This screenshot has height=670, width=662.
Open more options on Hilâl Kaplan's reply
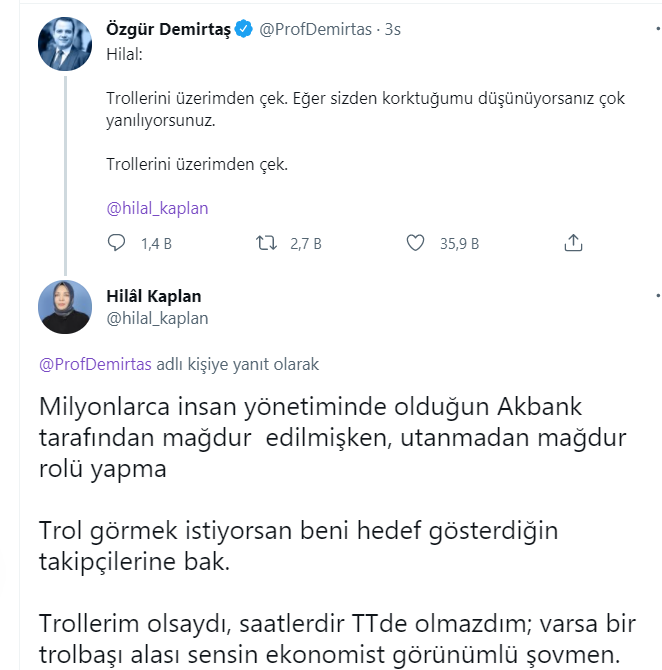pos(656,296)
